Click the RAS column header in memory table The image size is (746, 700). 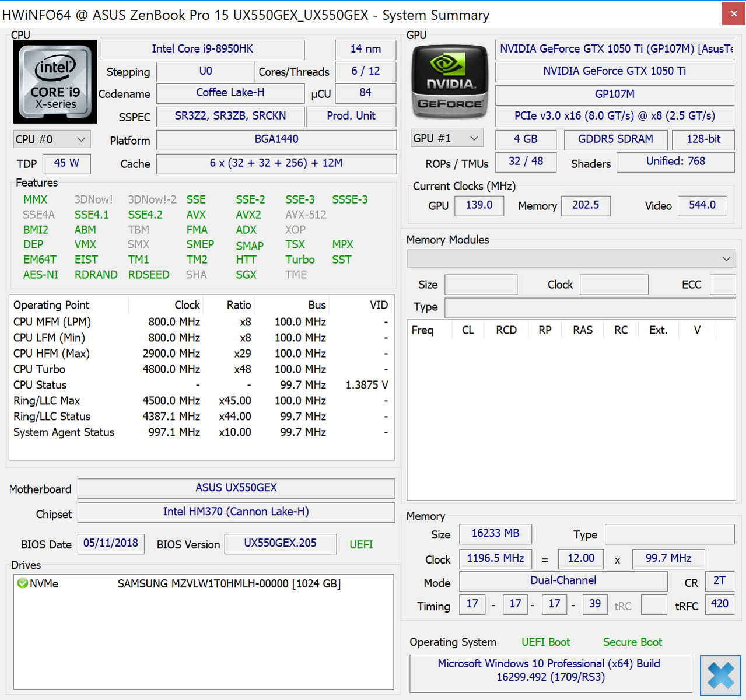(x=583, y=330)
